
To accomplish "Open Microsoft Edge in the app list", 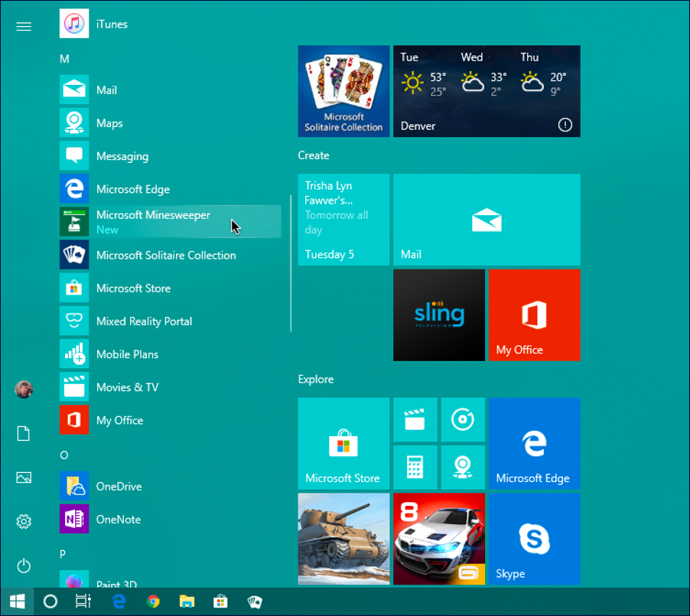I will (x=171, y=189).
